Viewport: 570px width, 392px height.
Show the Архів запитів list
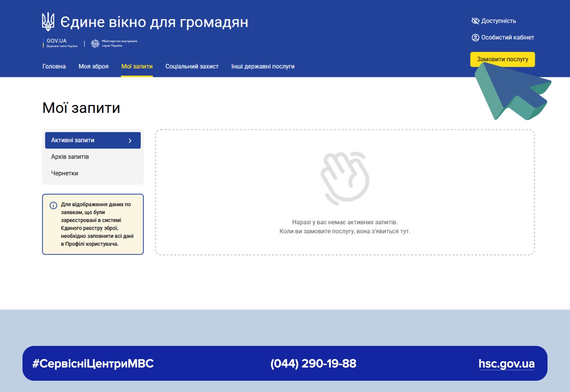coord(70,157)
